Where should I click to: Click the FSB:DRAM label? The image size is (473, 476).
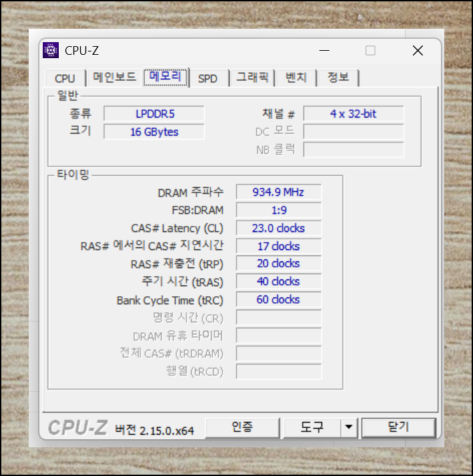pyautogui.click(x=198, y=210)
